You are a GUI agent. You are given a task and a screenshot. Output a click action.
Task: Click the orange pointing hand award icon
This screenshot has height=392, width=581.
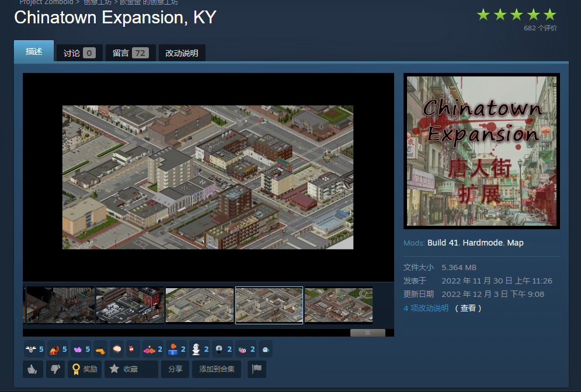(x=100, y=349)
